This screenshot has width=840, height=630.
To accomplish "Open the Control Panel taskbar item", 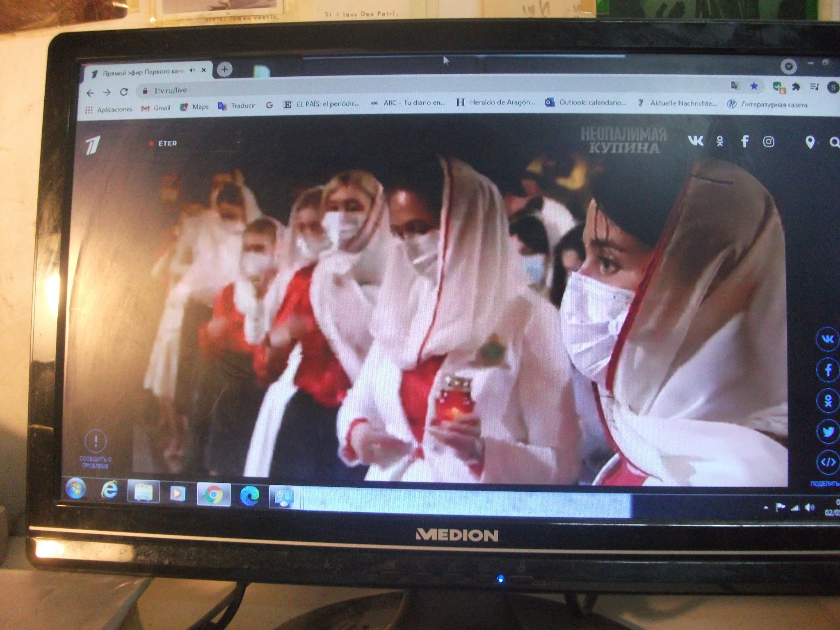I will (x=284, y=497).
